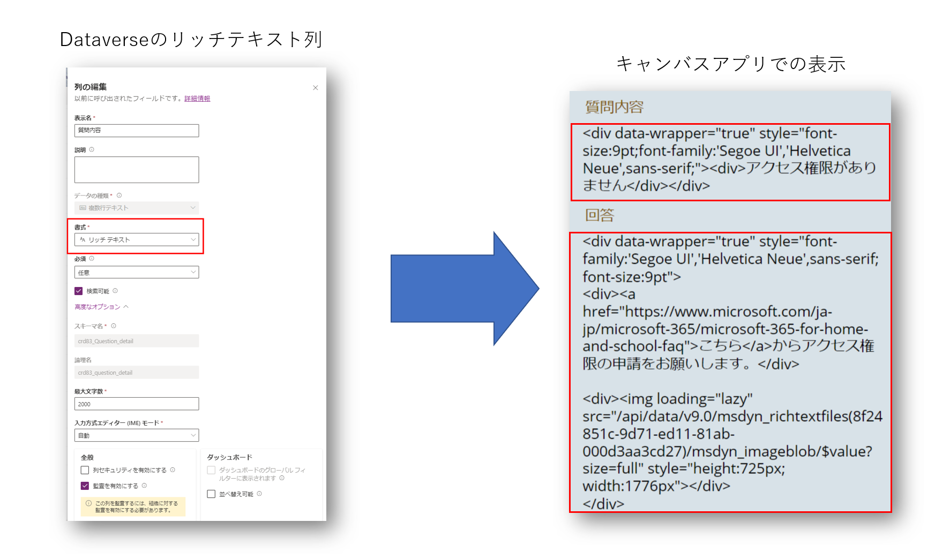Toggle the 監査を有効にする checkbox
Image resolution: width=950 pixels, height=560 pixels.
tap(85, 486)
